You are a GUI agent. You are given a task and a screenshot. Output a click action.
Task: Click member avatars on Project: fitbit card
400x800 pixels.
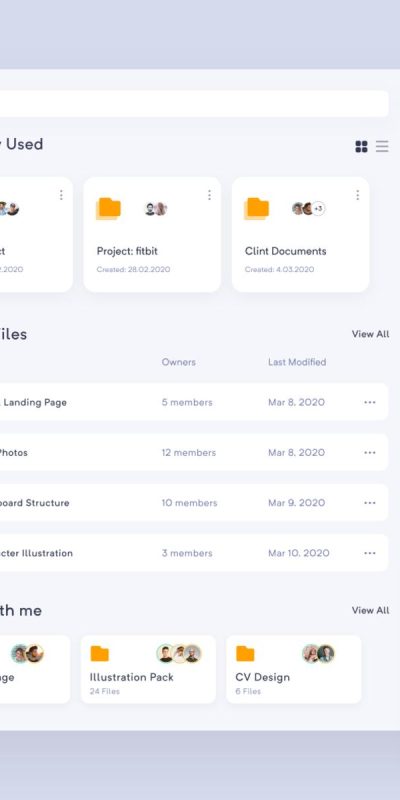156,209
